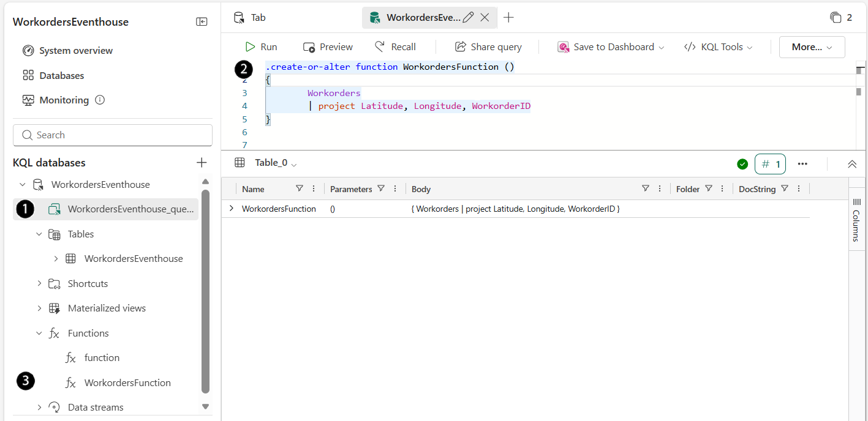This screenshot has width=868, height=421.
Task: Open the More... menu
Action: point(812,47)
